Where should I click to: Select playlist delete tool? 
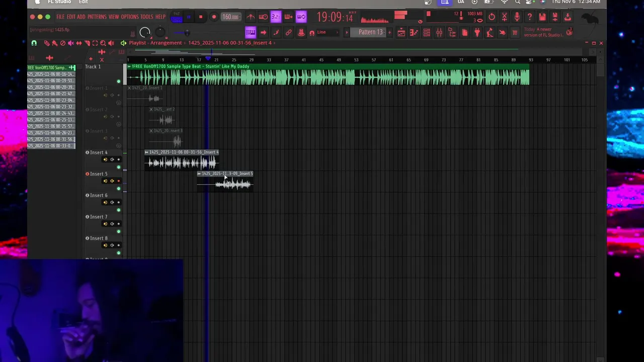pyautogui.click(x=63, y=43)
